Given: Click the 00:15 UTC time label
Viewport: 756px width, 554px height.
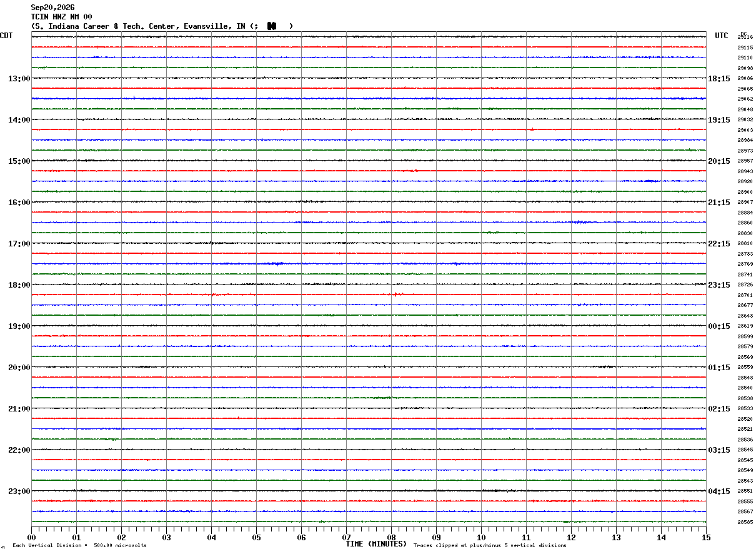Looking at the screenshot, I should (x=719, y=326).
